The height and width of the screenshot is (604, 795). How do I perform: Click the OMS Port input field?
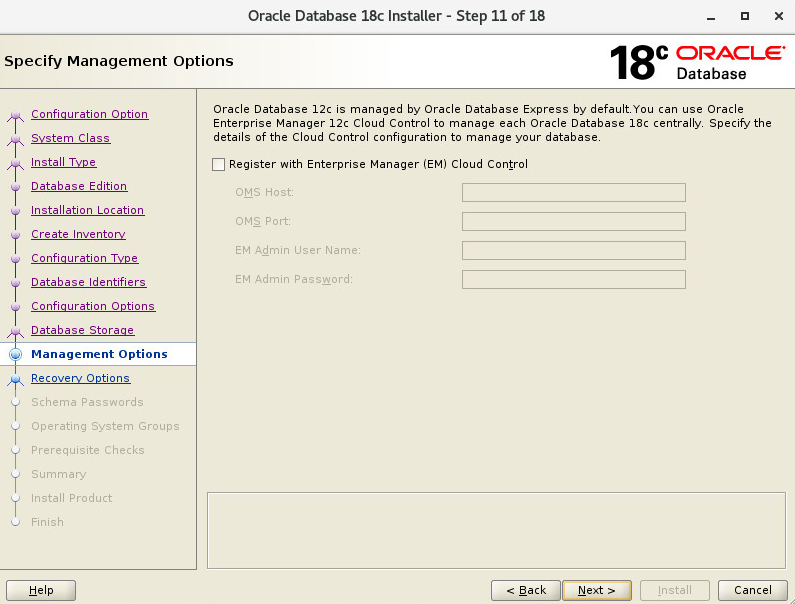point(573,222)
